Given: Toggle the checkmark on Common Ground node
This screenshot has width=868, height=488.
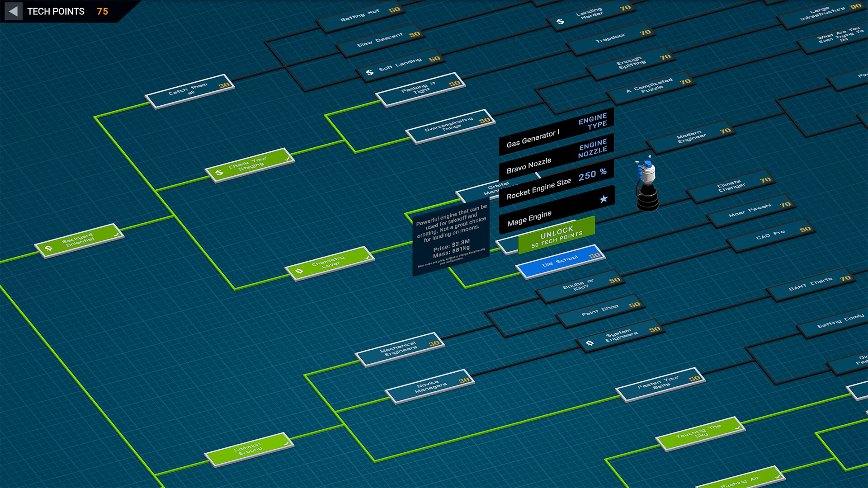Looking at the screenshot, I should [x=286, y=445].
